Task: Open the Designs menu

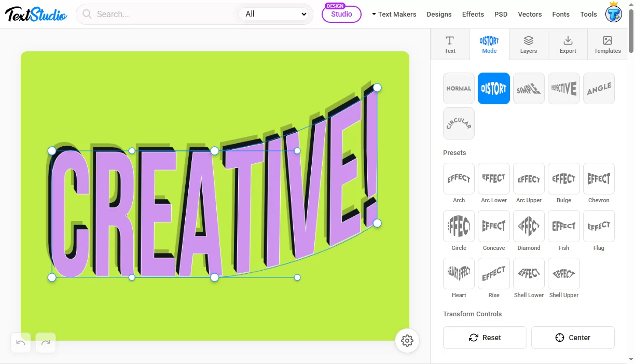Action: (439, 14)
